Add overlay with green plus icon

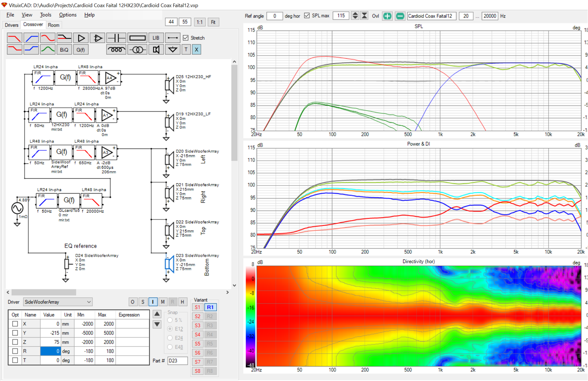point(387,16)
